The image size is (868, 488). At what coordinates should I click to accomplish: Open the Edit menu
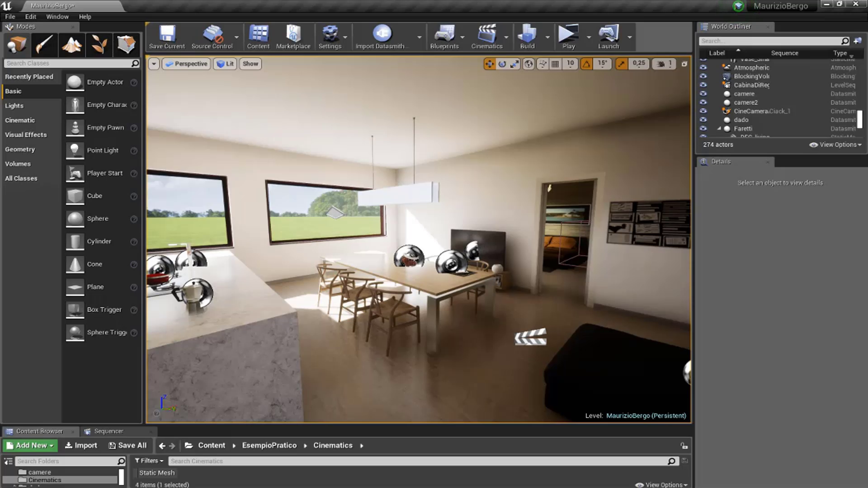point(30,17)
